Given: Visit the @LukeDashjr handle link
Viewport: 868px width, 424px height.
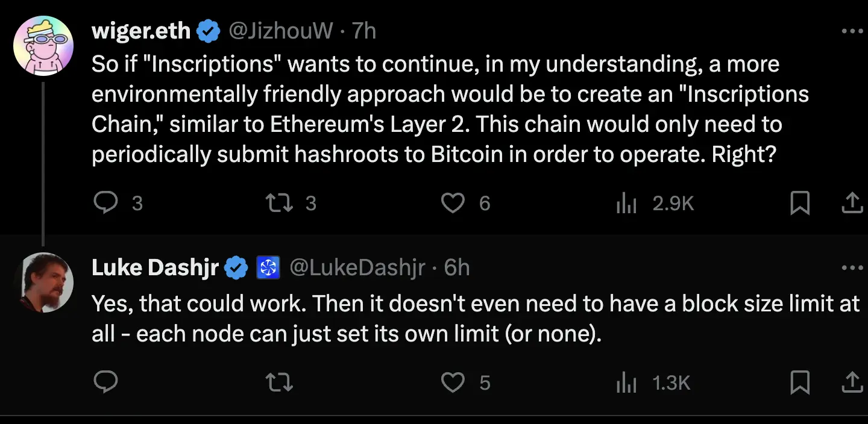Looking at the screenshot, I should point(357,268).
